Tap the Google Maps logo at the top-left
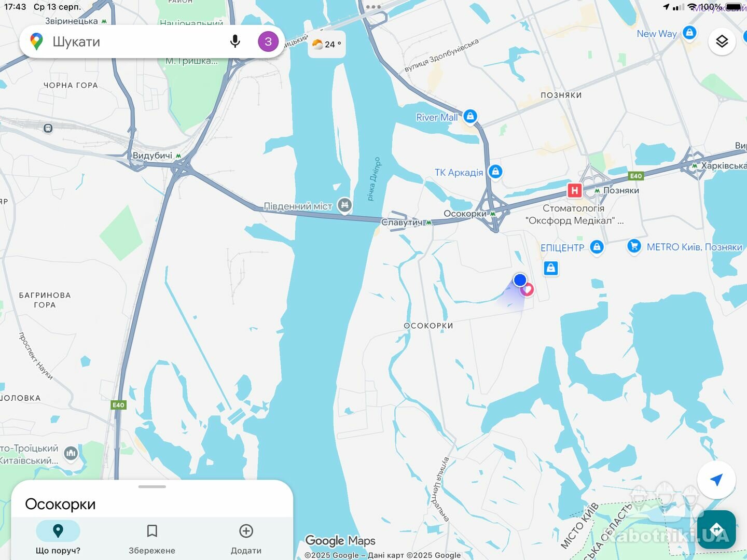This screenshot has height=560, width=747. (36, 41)
